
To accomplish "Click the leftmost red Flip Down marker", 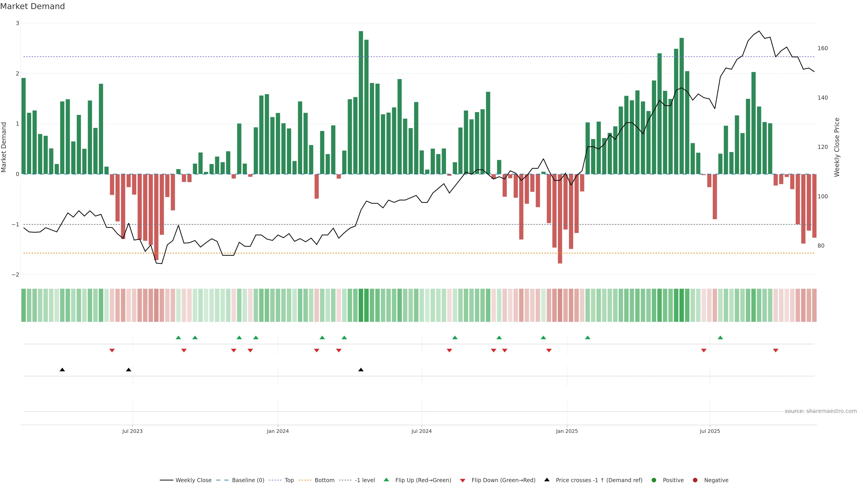I will pos(112,351).
